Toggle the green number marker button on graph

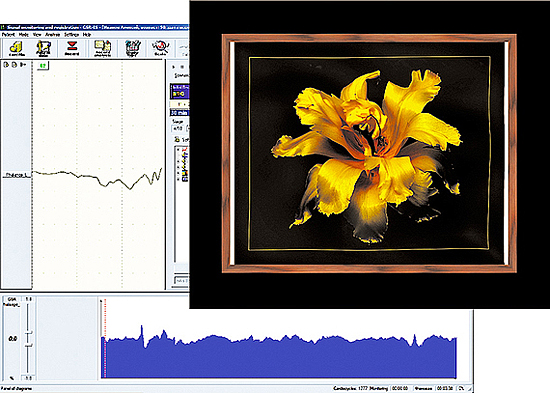pos(43,66)
